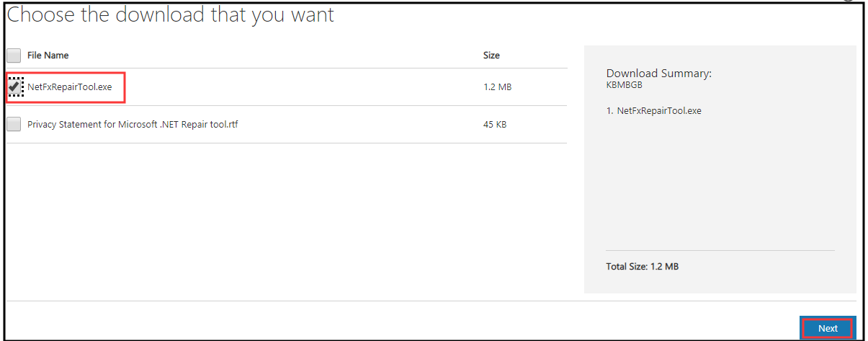Click the Total Size: 1.2 MB text

pos(642,267)
